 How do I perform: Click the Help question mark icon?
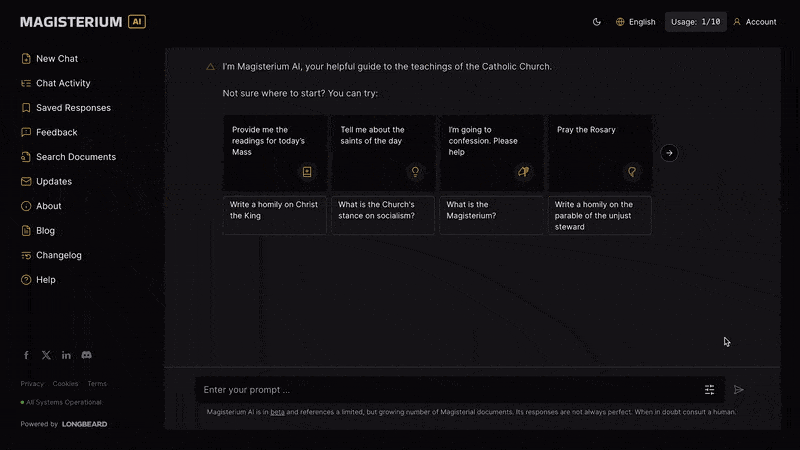click(x=26, y=280)
